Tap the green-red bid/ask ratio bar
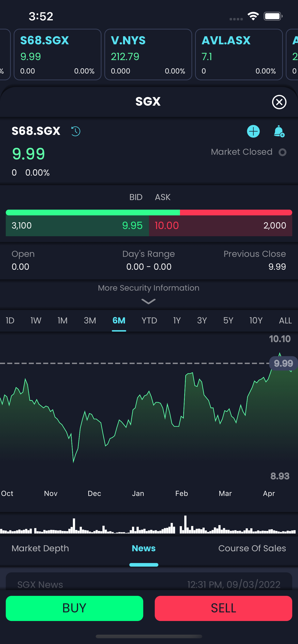This screenshot has width=298, height=644. click(149, 212)
